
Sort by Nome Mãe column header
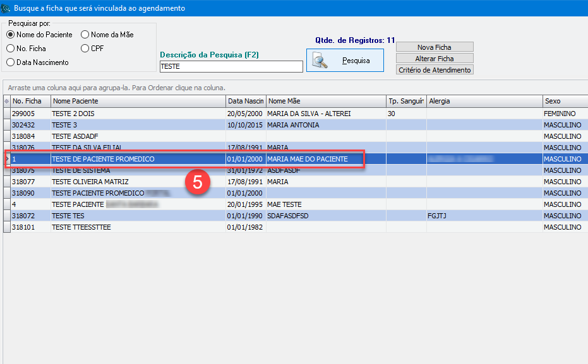[325, 101]
